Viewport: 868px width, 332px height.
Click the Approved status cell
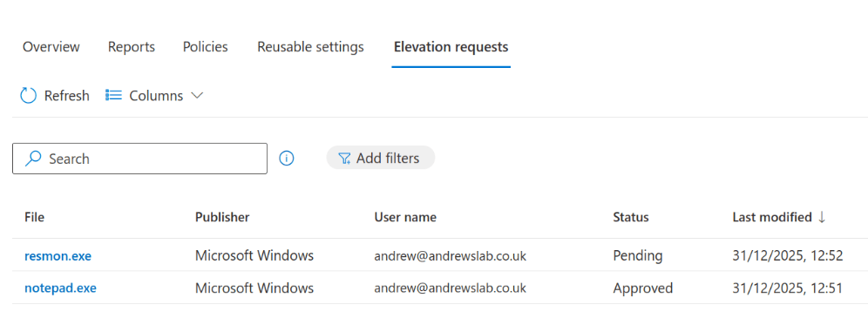pyautogui.click(x=642, y=288)
